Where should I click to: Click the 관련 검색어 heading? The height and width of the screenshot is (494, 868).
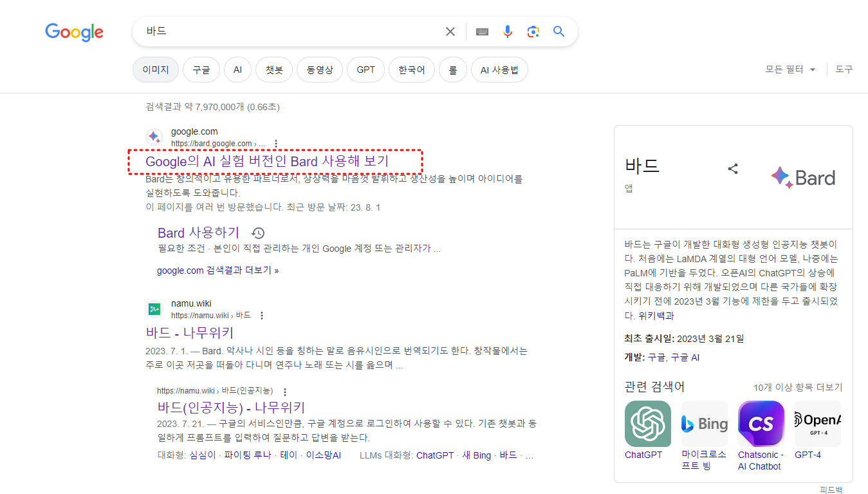pos(655,387)
